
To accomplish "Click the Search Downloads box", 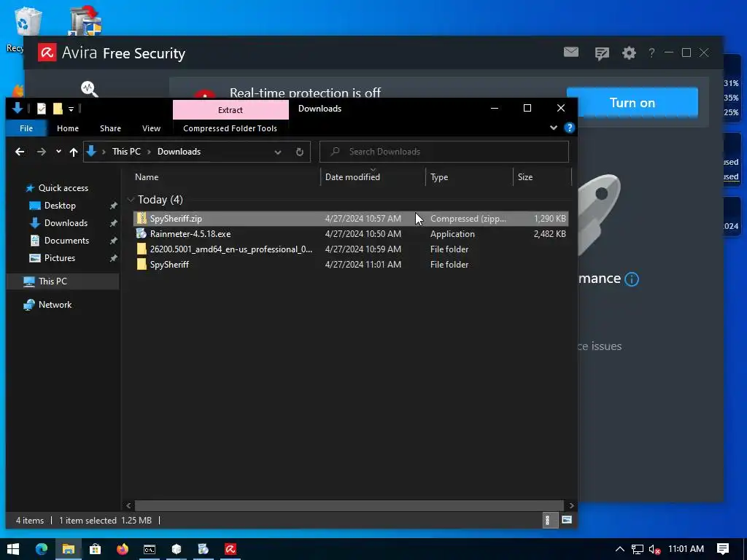I will pyautogui.click(x=444, y=152).
